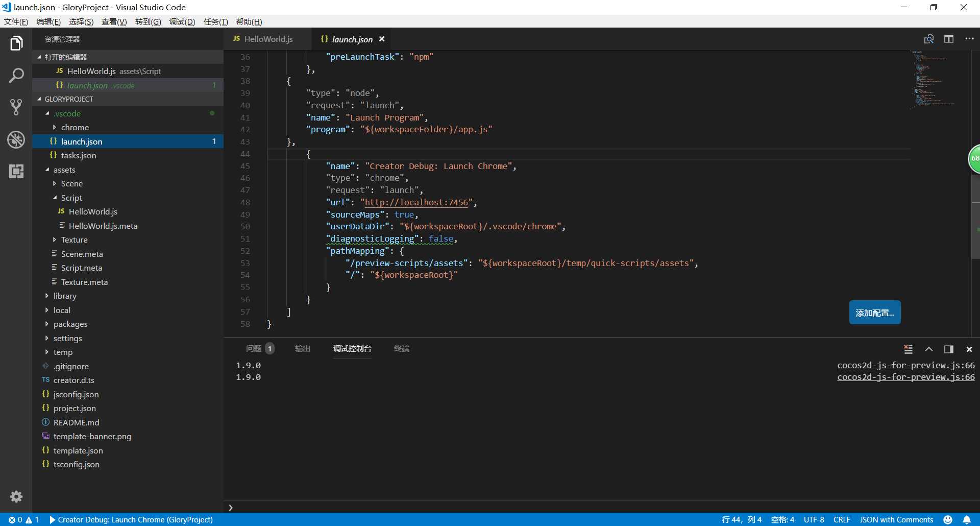The height and width of the screenshot is (526, 980).
Task: Expand the packages folder
Action: [128, 324]
